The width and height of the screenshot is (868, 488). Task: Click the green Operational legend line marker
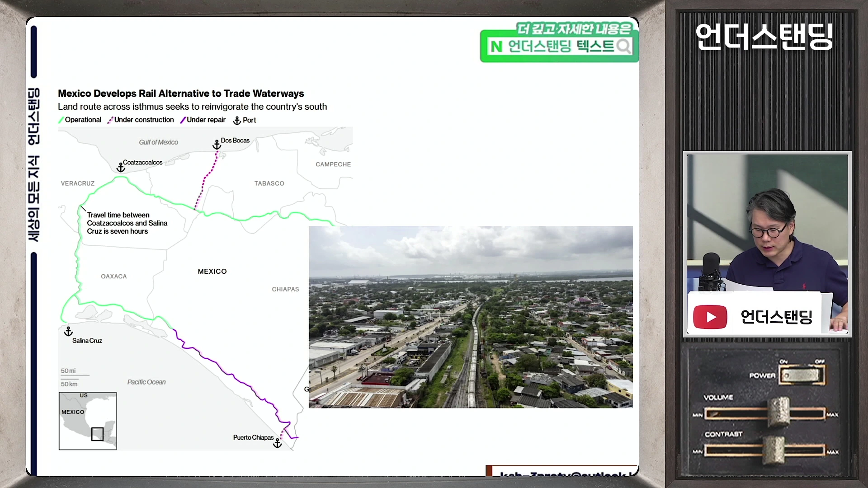coord(61,120)
